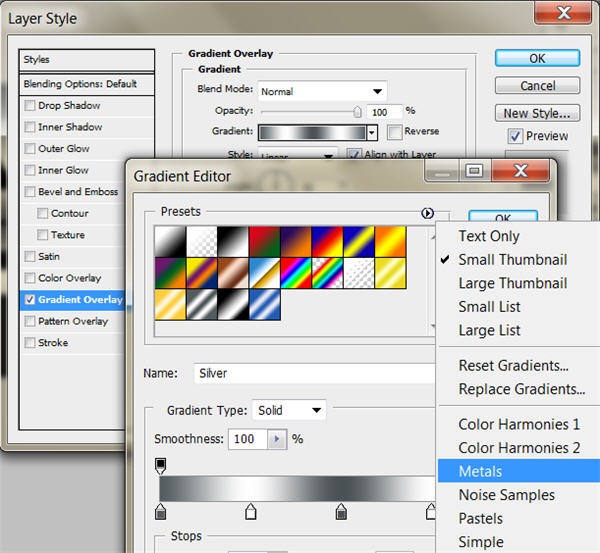
Task: Open the Blend Mode dropdown
Action: pos(322,91)
